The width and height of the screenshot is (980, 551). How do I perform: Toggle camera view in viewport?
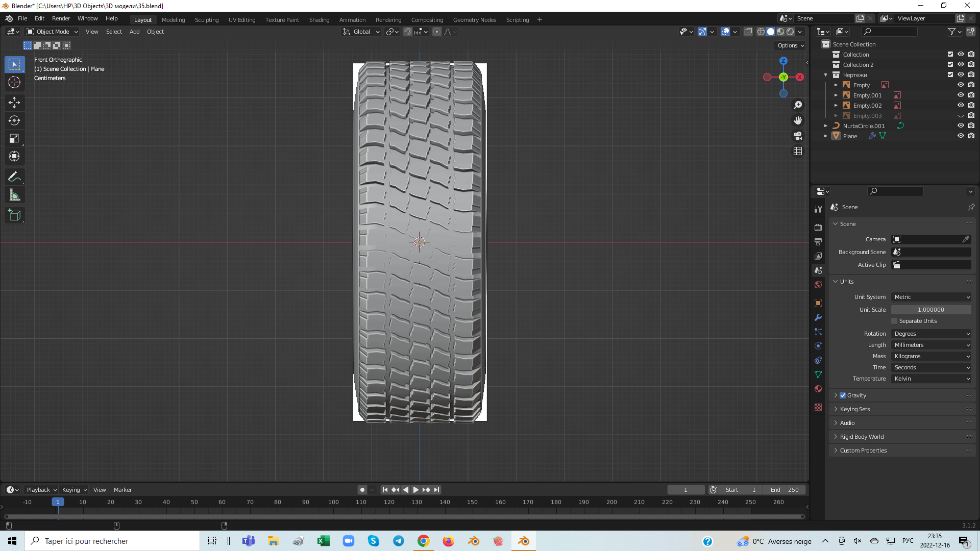[798, 136]
